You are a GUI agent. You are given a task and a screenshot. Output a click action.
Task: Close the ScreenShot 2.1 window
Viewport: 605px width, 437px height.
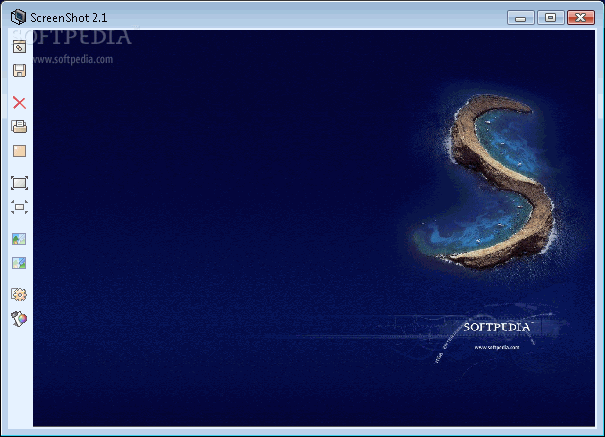pyautogui.click(x=580, y=18)
